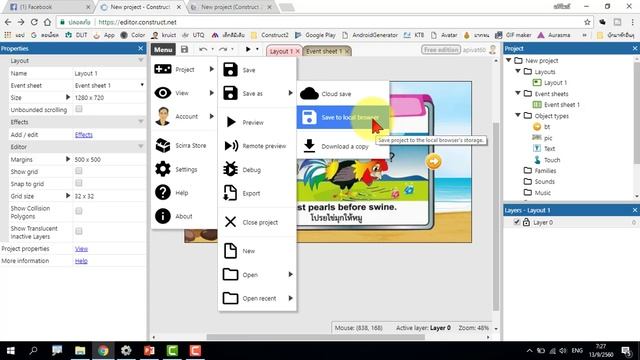Collapse the New project tree node
Screen dimensions: 640x360
509,60
